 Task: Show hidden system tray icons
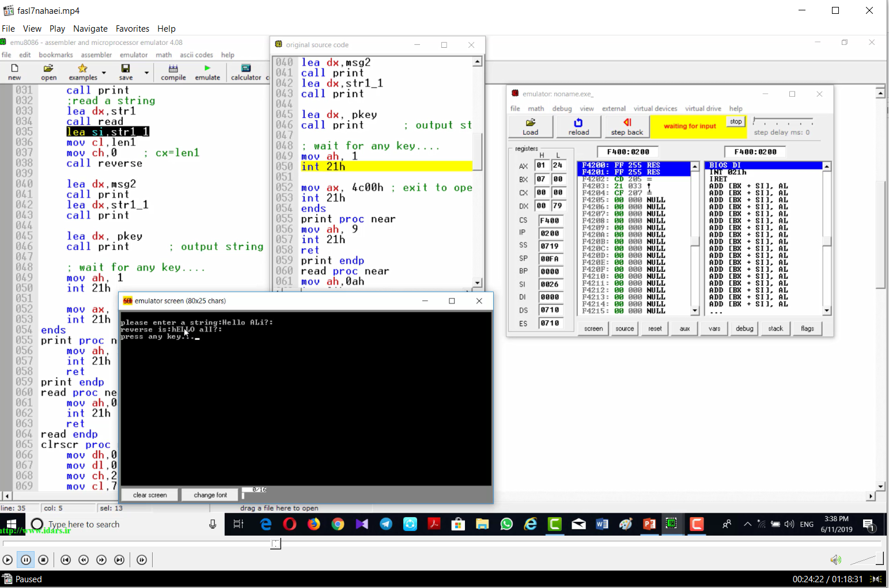pos(747,524)
